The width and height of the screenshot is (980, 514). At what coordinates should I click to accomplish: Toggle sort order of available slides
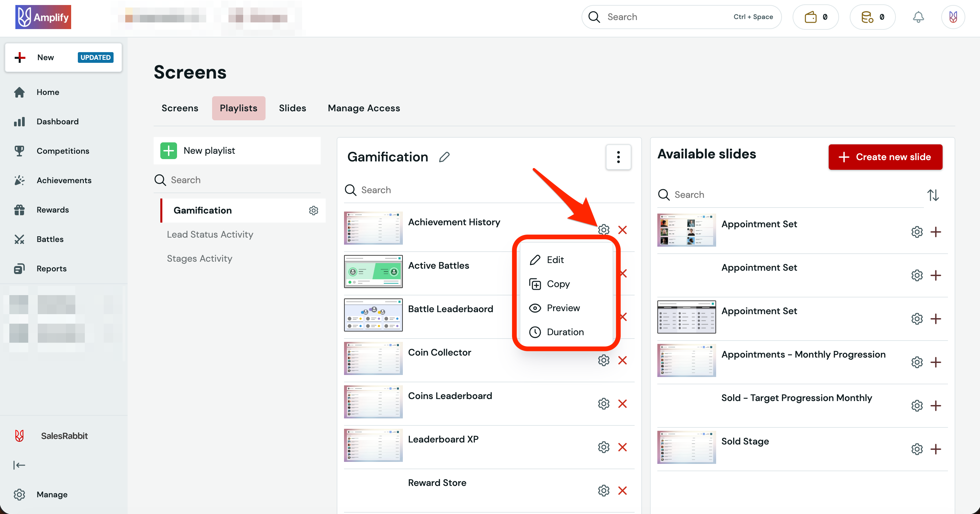(x=933, y=195)
